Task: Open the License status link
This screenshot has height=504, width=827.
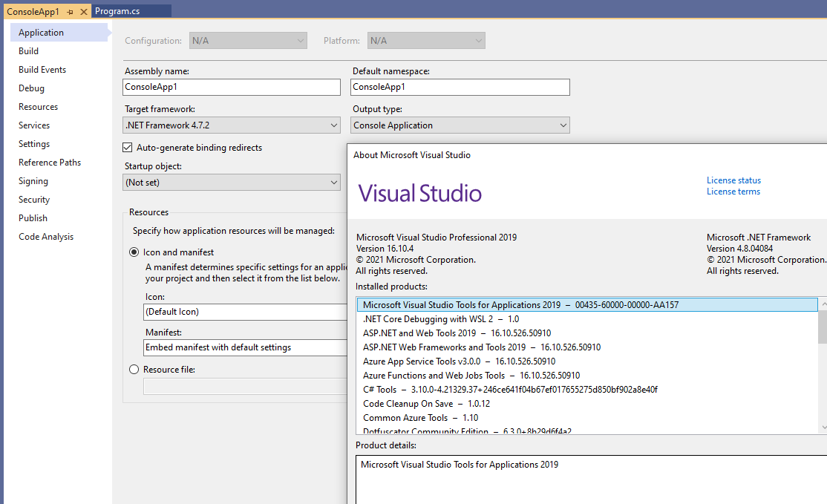Action: (733, 180)
